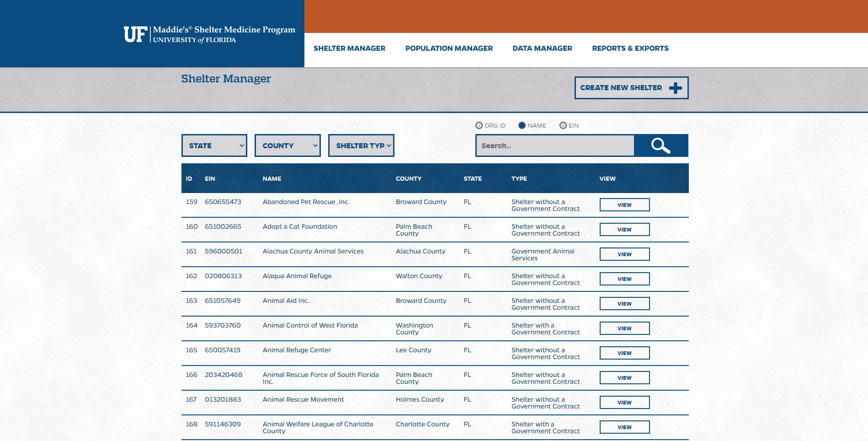Focus the Search input field

(x=555, y=145)
